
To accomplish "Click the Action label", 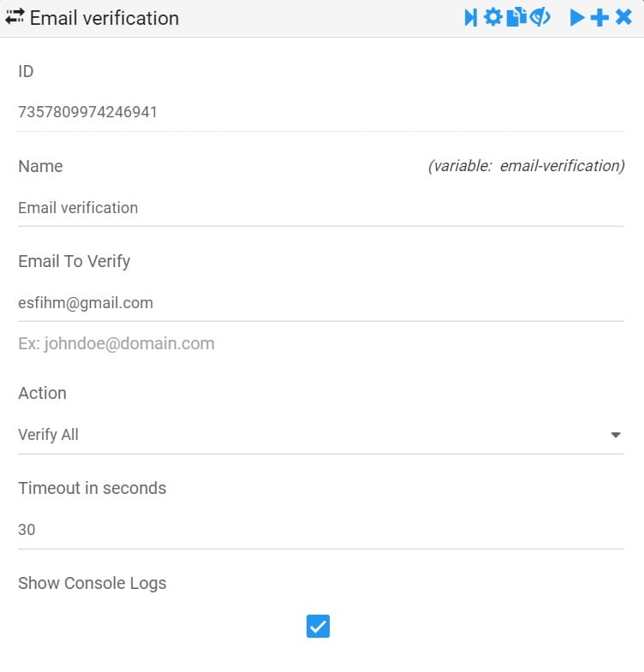I will [x=43, y=393].
